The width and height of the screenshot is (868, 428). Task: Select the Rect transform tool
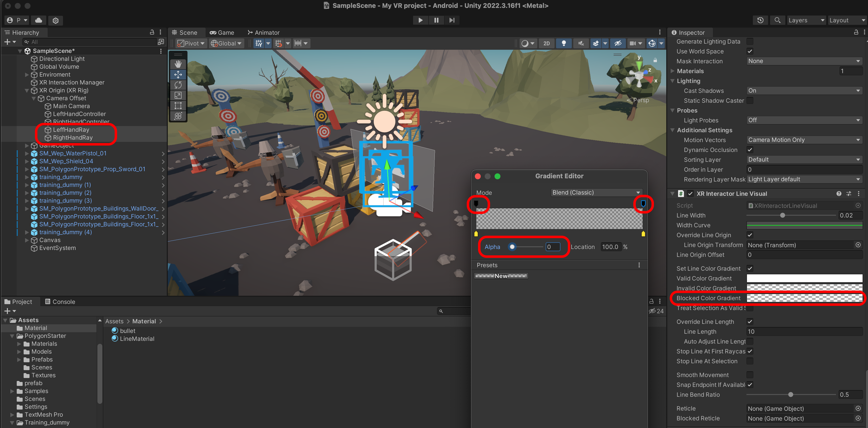click(x=178, y=106)
